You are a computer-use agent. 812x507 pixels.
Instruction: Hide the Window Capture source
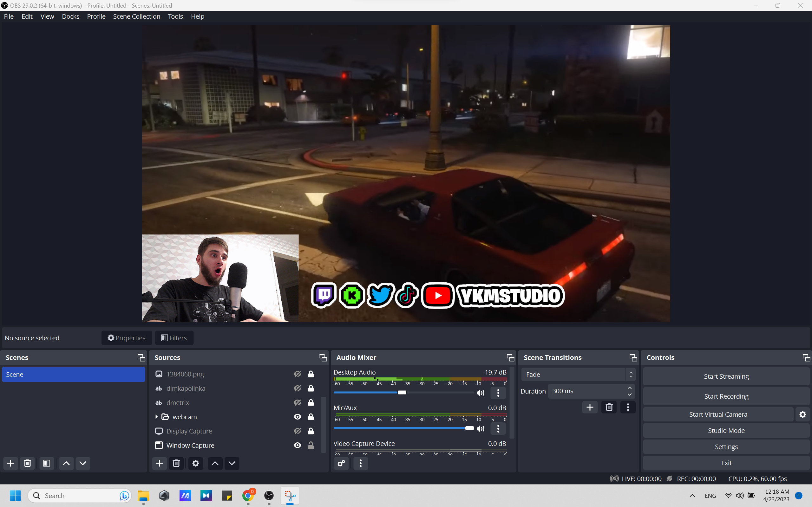click(297, 445)
